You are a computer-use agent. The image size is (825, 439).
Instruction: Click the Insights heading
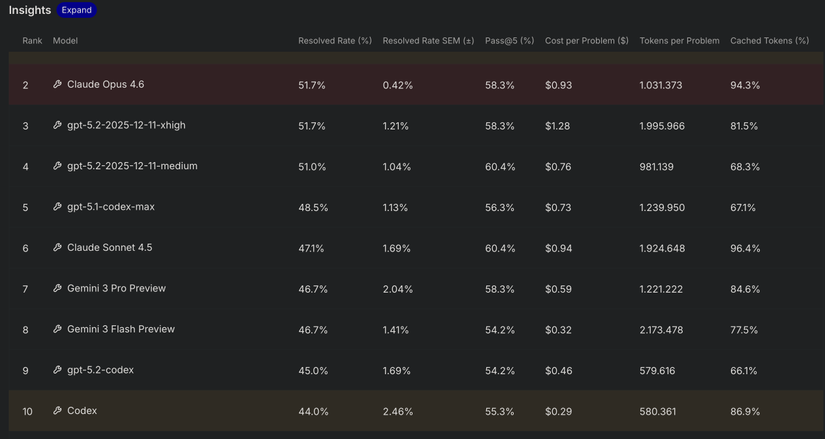(29, 10)
